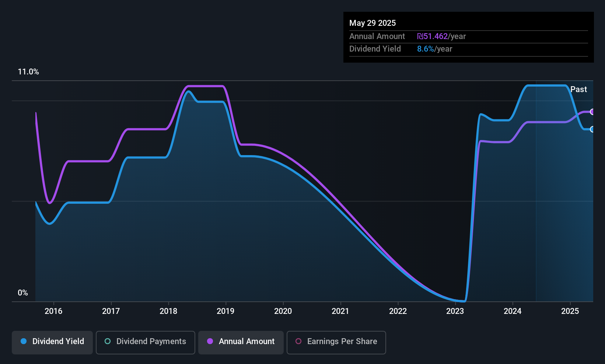Click the May 29 2025 tooltip date

click(373, 23)
